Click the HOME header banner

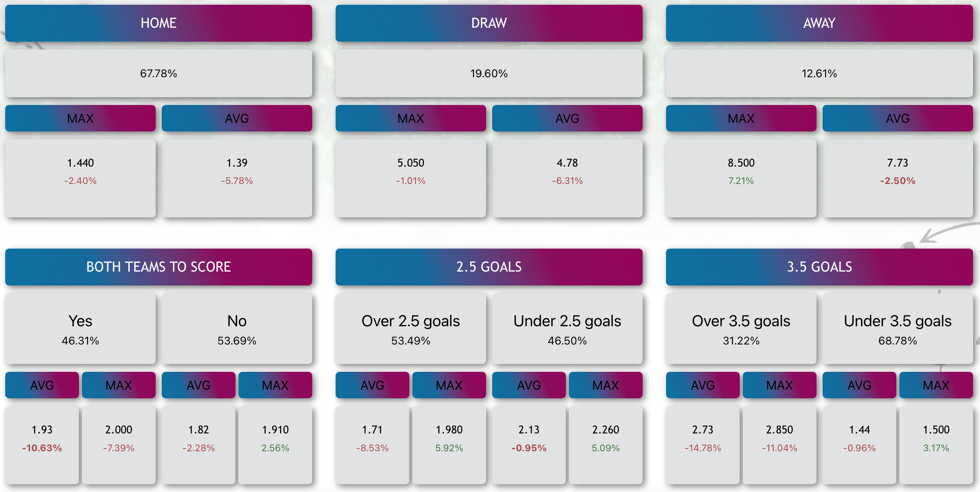(x=159, y=23)
